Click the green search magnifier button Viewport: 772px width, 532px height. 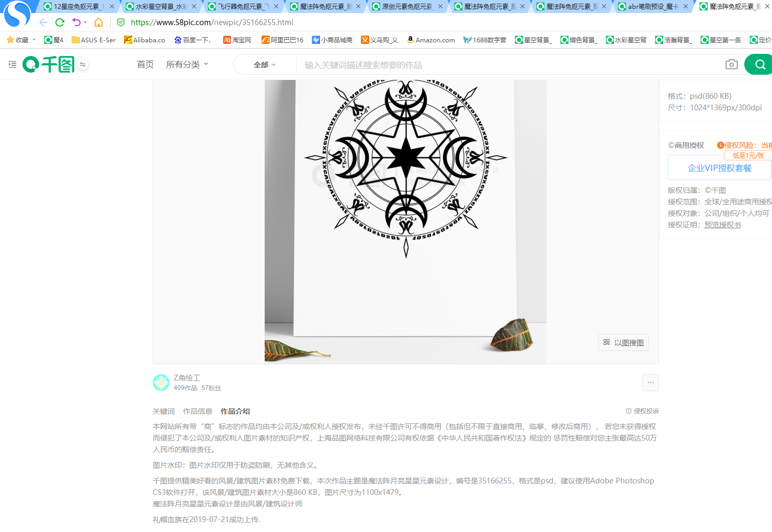pos(759,64)
